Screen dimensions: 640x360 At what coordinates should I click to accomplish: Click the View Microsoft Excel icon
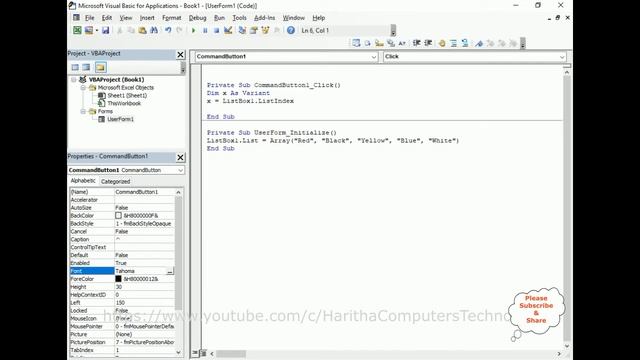[77, 30]
